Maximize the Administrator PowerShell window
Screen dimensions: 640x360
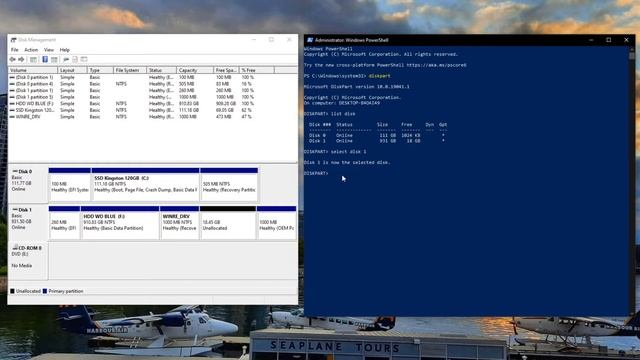[x=609, y=40]
